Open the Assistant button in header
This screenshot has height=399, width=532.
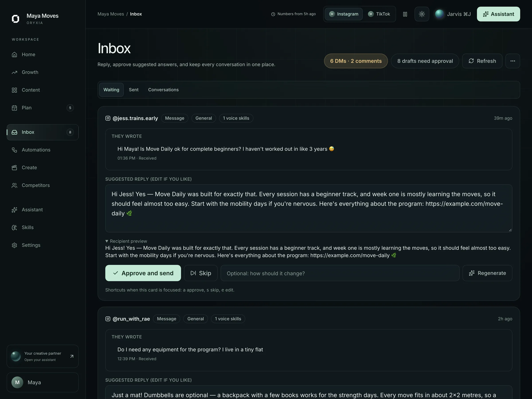click(498, 14)
